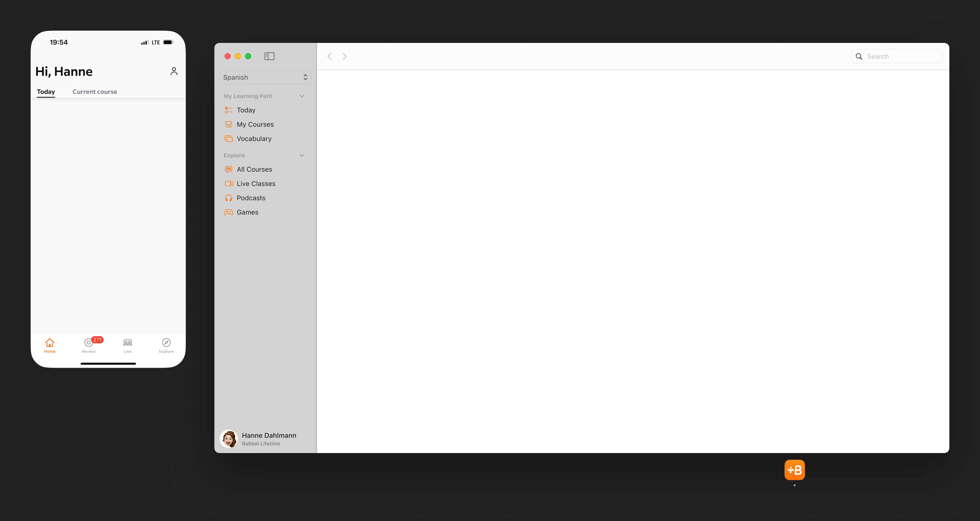Click the My Courses icon in the sidebar

229,124
